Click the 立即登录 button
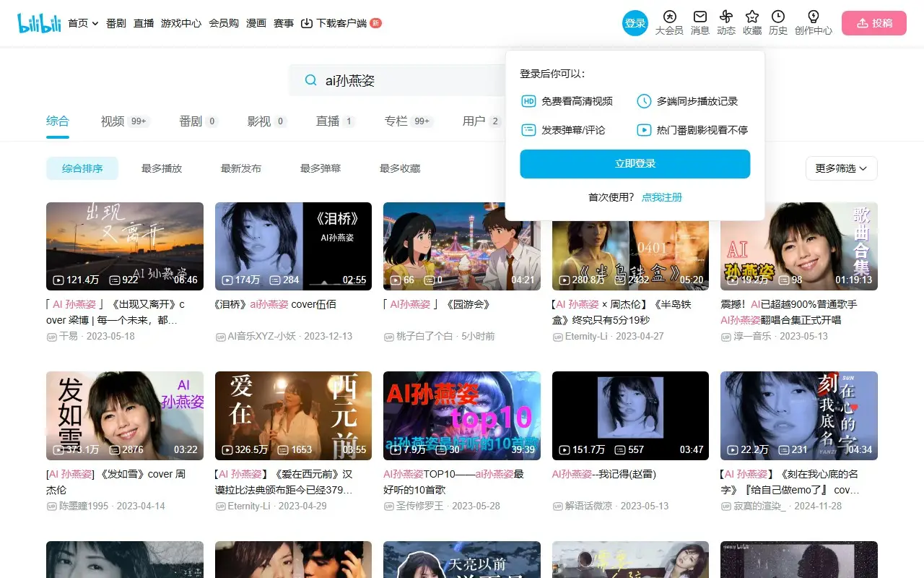 tap(635, 164)
